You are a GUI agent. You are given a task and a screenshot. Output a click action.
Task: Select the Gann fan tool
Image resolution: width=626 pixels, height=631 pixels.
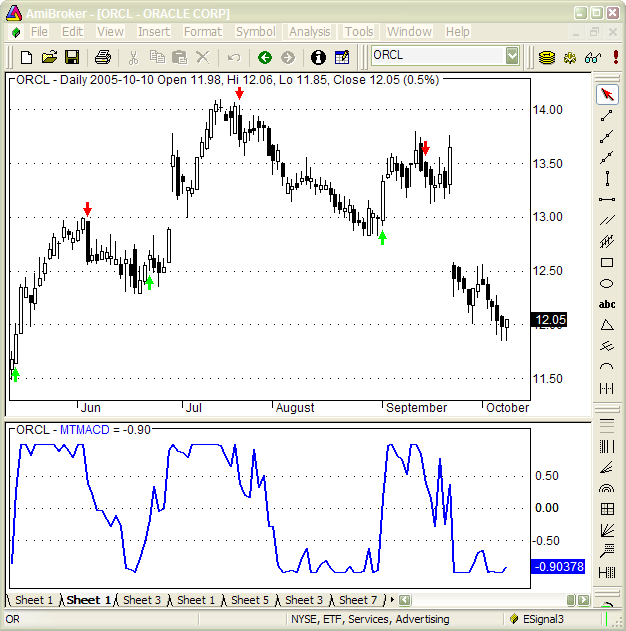point(607,530)
